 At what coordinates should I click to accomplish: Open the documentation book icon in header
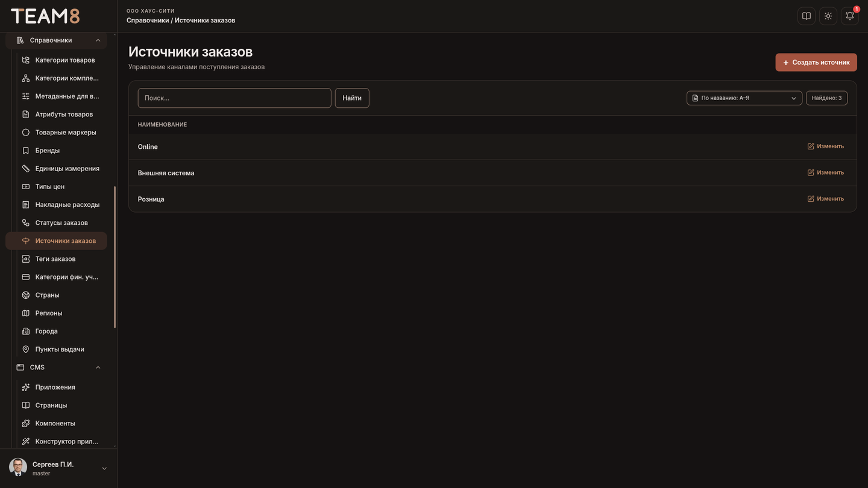807,16
